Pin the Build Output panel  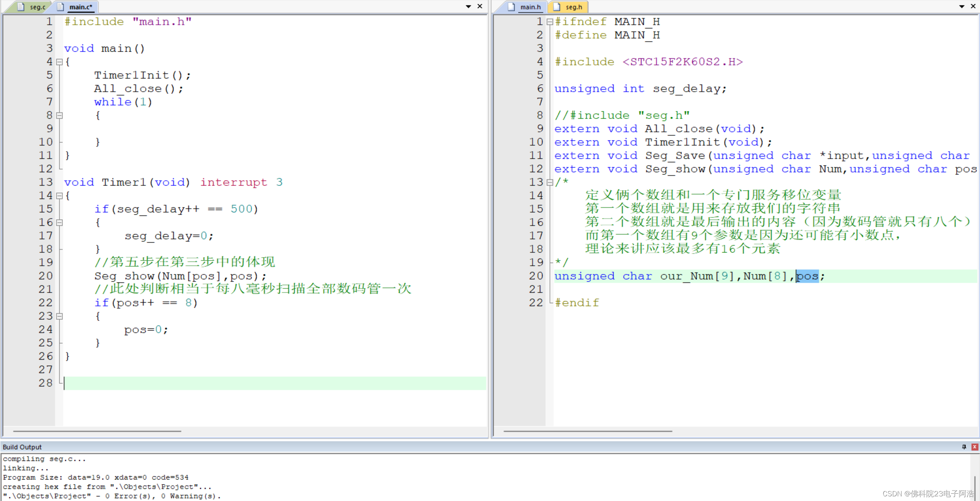click(x=964, y=447)
